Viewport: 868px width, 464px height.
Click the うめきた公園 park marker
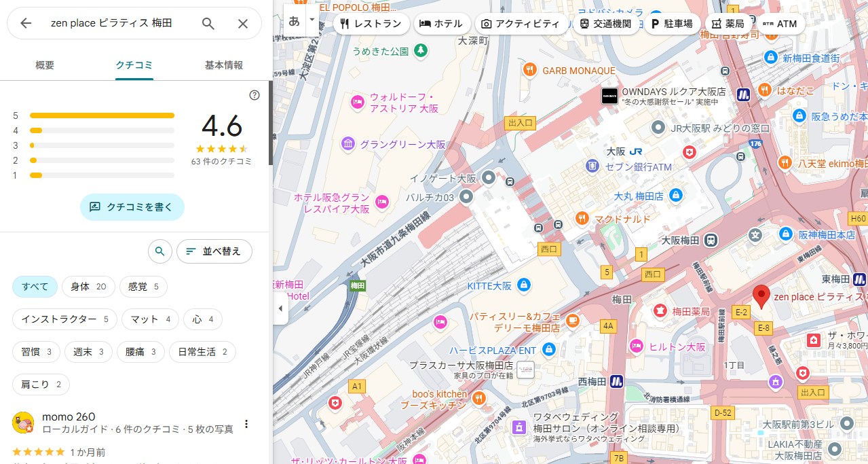[421, 50]
